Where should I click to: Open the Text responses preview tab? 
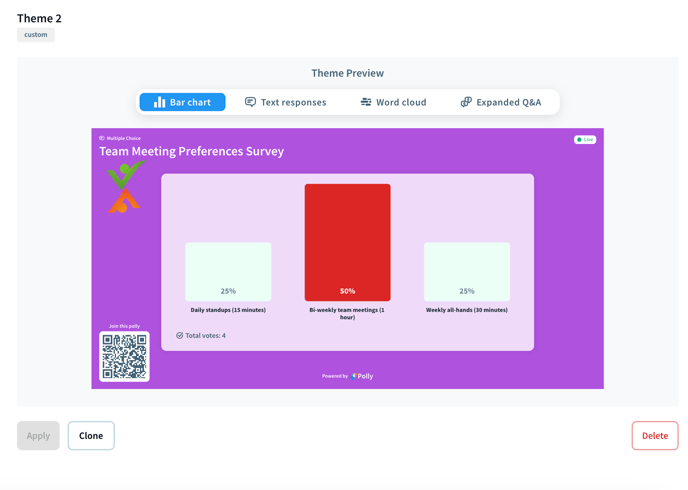pos(285,102)
